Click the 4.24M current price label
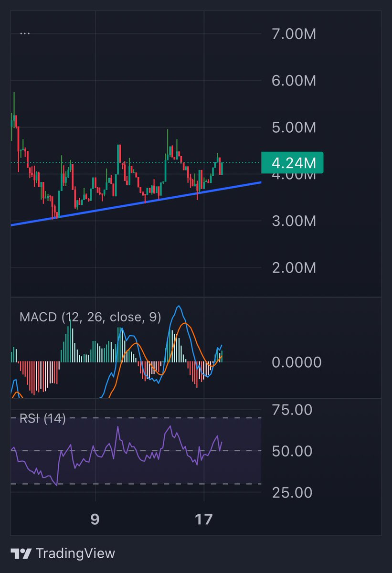Viewport: 392px width, 573px height. coord(293,163)
